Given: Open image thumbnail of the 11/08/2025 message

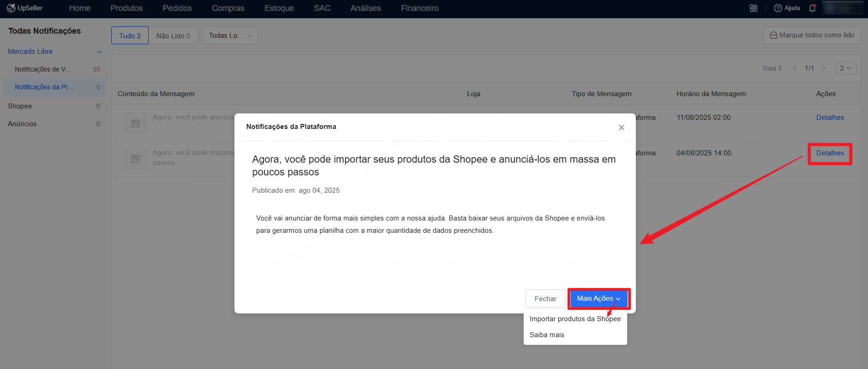Looking at the screenshot, I should point(135,123).
